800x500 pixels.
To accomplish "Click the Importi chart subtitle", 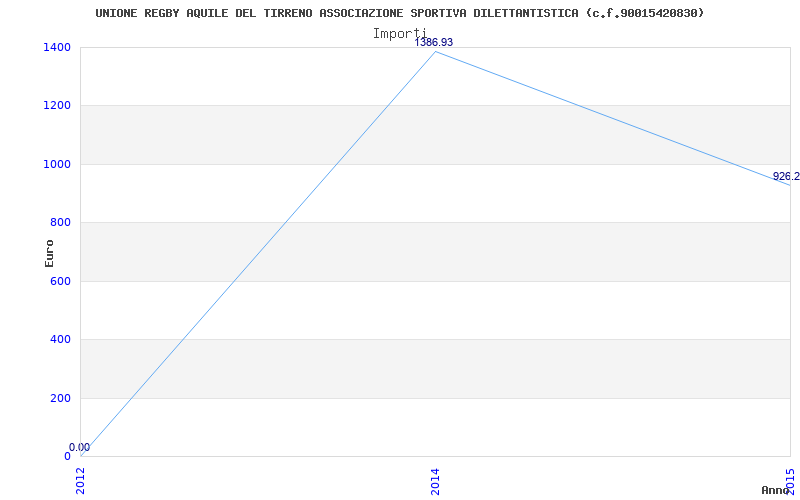I will 399,34.
